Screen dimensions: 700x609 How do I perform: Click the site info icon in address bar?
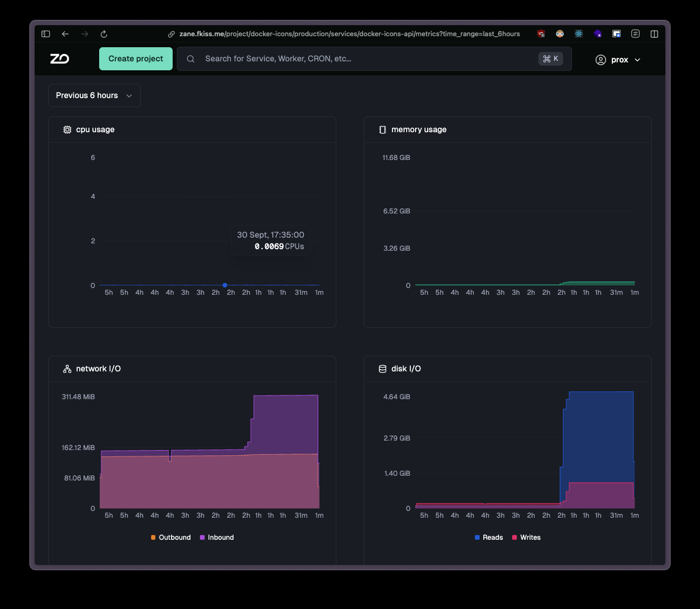(172, 34)
